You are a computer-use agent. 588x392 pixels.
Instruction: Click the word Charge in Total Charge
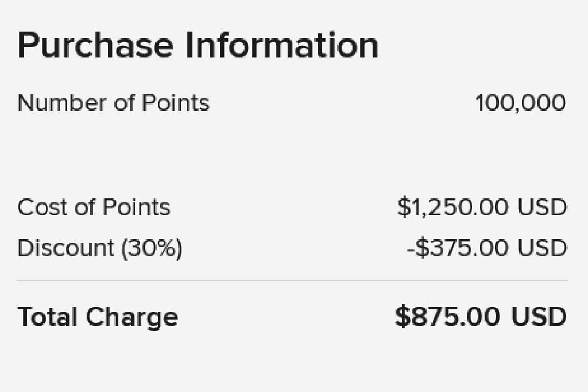pyautogui.click(x=131, y=317)
